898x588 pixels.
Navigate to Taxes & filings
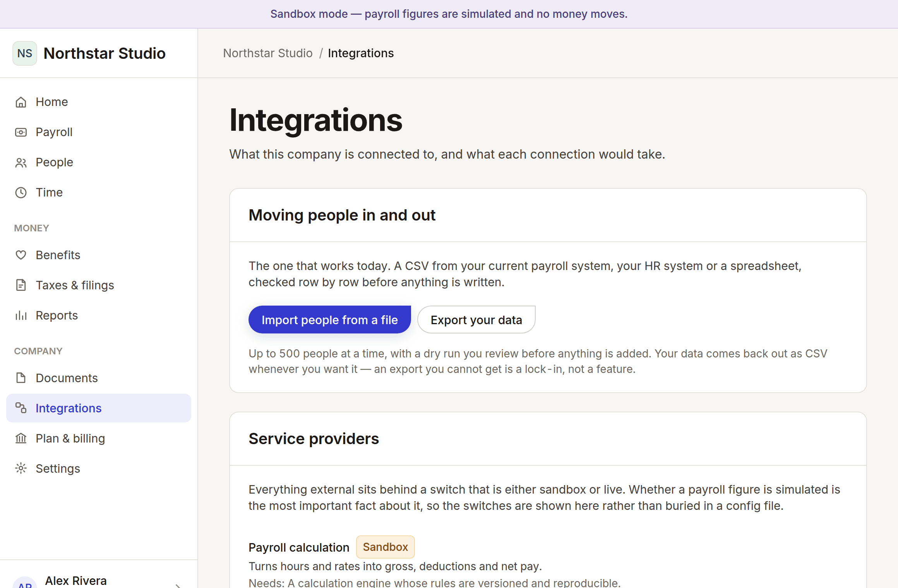point(99,285)
